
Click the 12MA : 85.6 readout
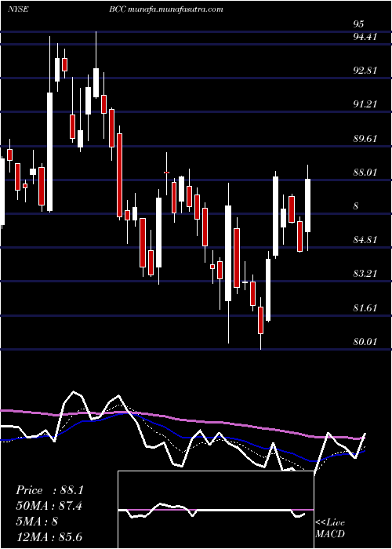coord(49,536)
